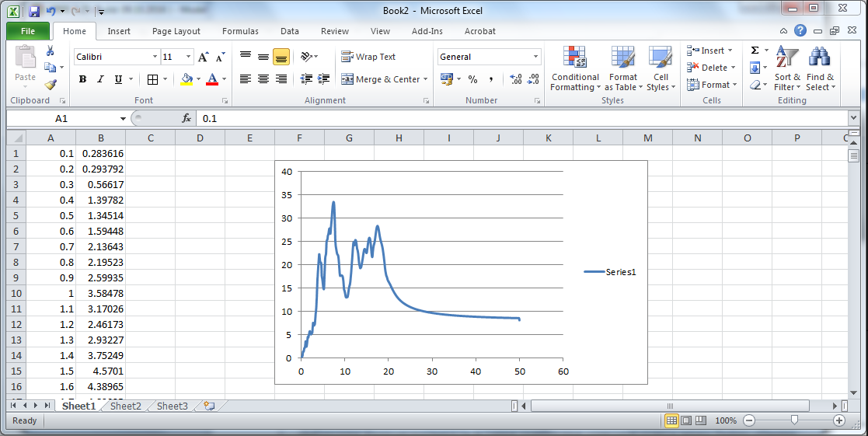
Task: Click the Save icon in quick access toolbar
Action: point(33,11)
